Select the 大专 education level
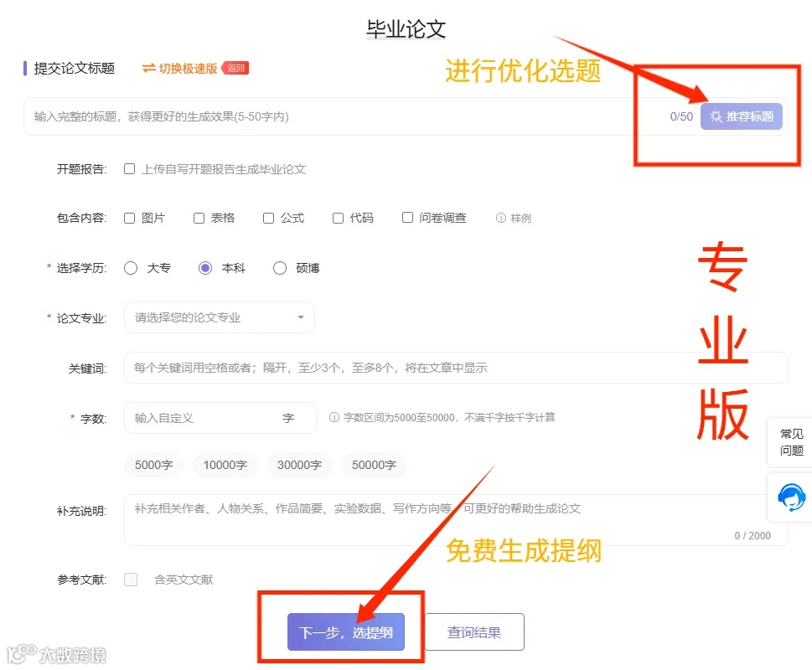The width and height of the screenshot is (812, 670). [130, 267]
